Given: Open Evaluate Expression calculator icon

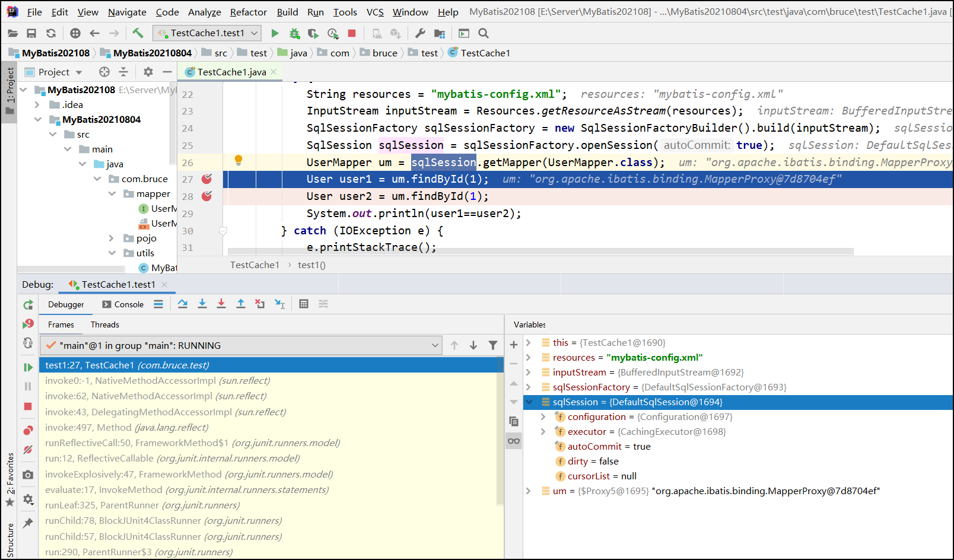Looking at the screenshot, I should pos(304,304).
